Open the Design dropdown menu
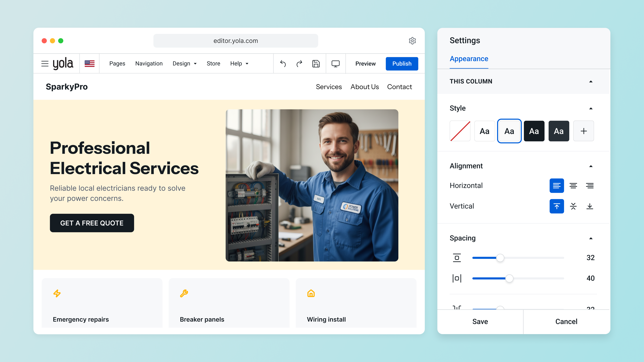 pos(185,64)
